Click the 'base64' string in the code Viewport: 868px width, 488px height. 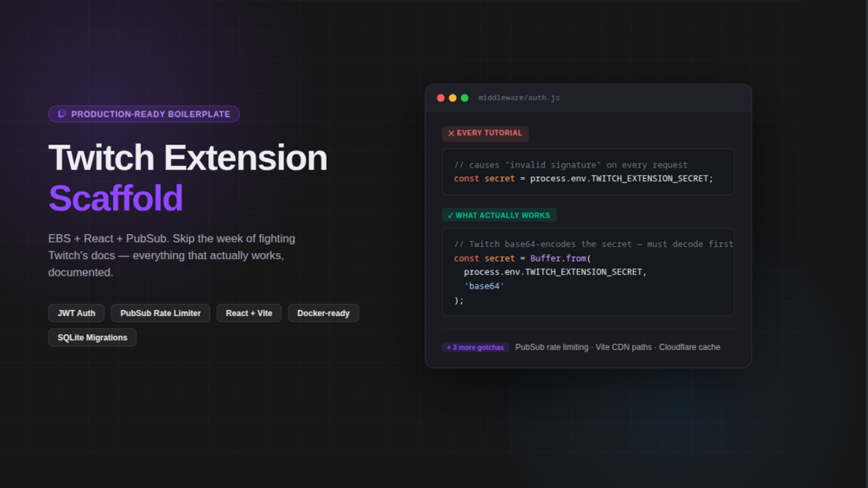(x=484, y=286)
